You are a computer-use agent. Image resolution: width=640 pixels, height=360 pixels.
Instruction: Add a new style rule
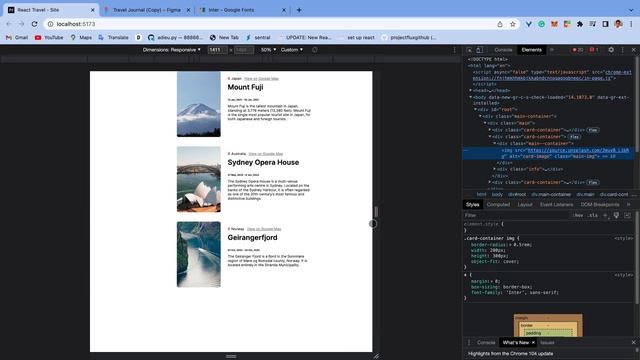coord(605,215)
